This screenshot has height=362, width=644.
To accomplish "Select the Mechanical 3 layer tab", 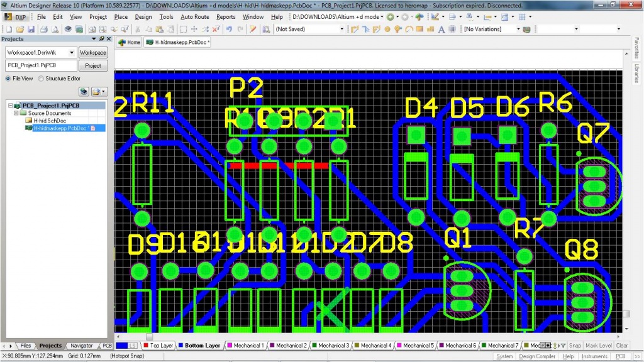I will click(x=331, y=346).
